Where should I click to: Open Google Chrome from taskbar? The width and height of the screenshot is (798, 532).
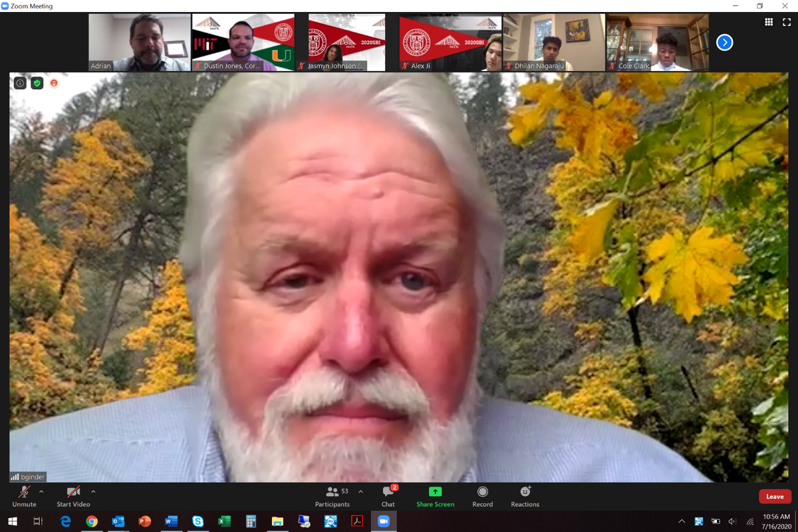coord(92,522)
